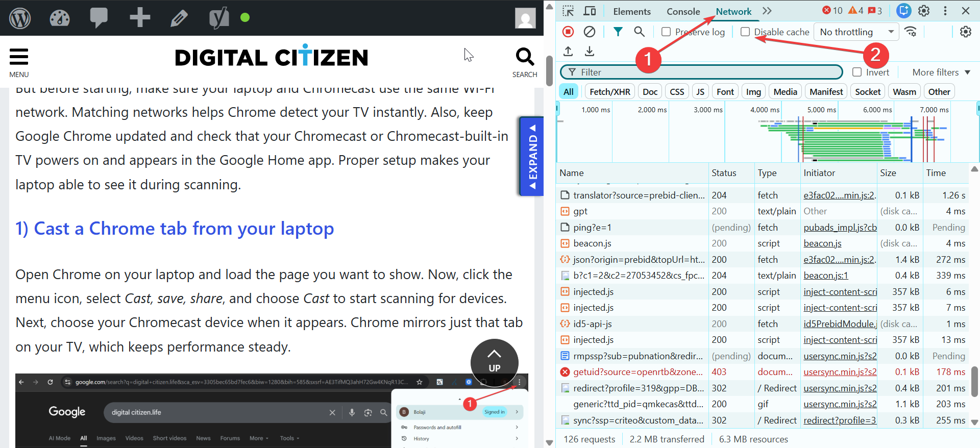Open the DevTools main settings gear
980x448 pixels.
(x=924, y=11)
